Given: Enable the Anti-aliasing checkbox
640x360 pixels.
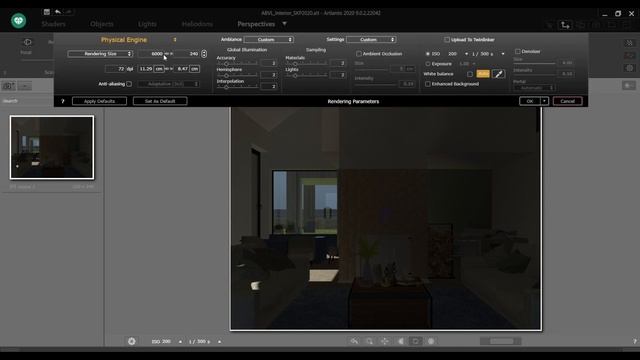Looking at the screenshot, I should pyautogui.click(x=129, y=84).
